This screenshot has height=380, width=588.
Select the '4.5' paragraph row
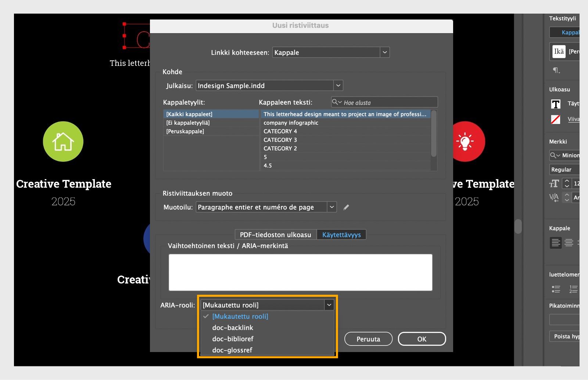pyautogui.click(x=345, y=166)
